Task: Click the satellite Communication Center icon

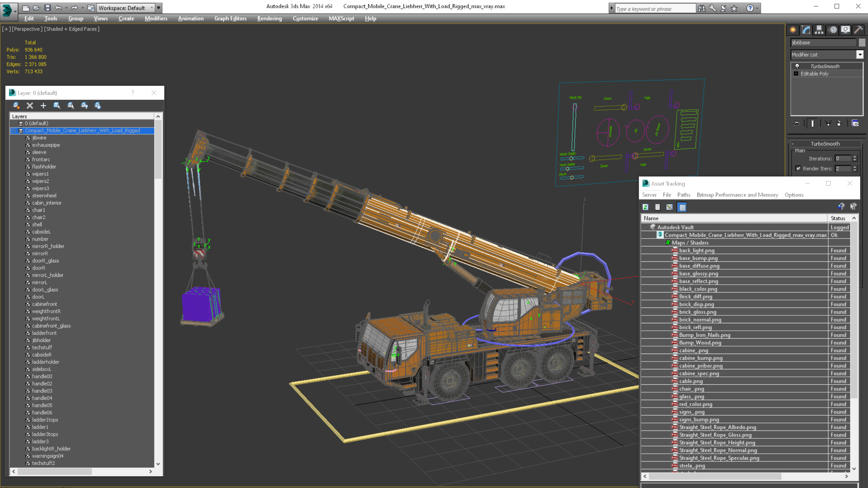Action: [x=723, y=8]
